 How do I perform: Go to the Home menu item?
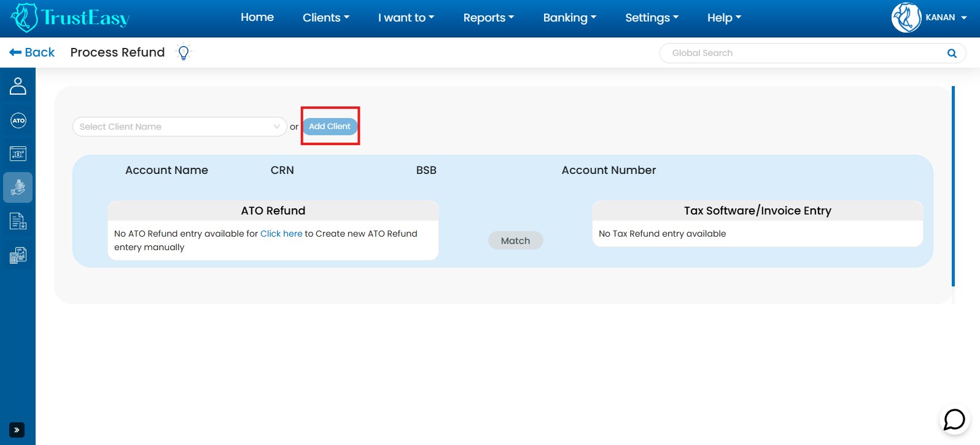(x=257, y=18)
